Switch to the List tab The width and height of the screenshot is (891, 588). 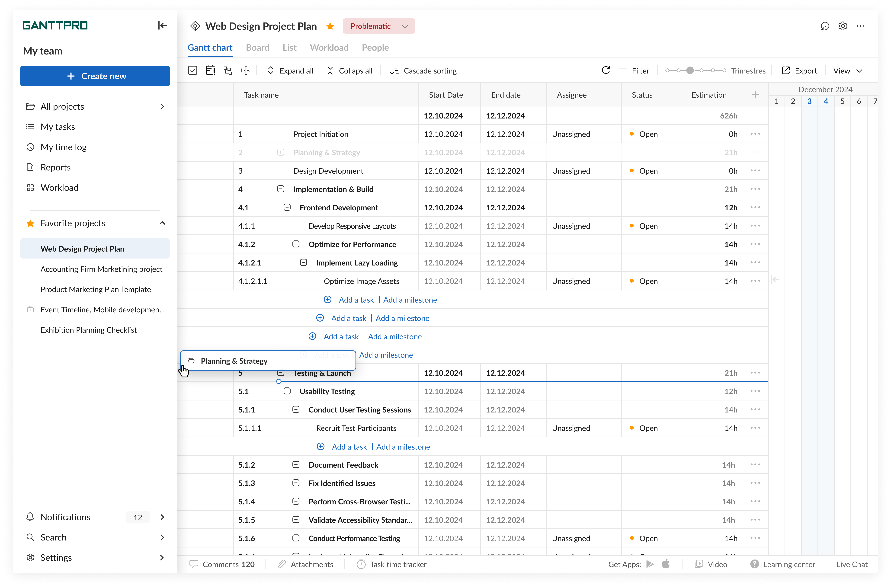click(x=289, y=48)
